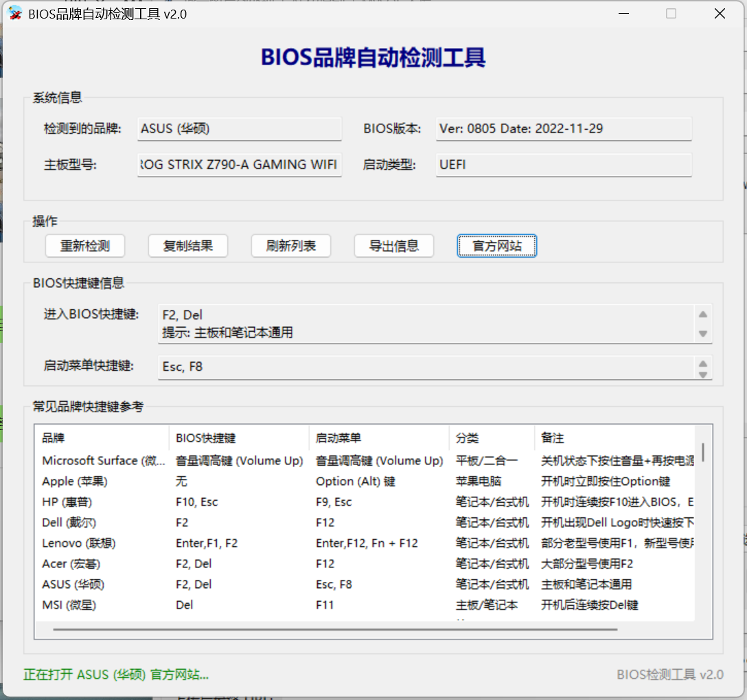The height and width of the screenshot is (700, 747).
Task: Click the up arrow on 进入BIOS快捷键 field
Action: 703,313
